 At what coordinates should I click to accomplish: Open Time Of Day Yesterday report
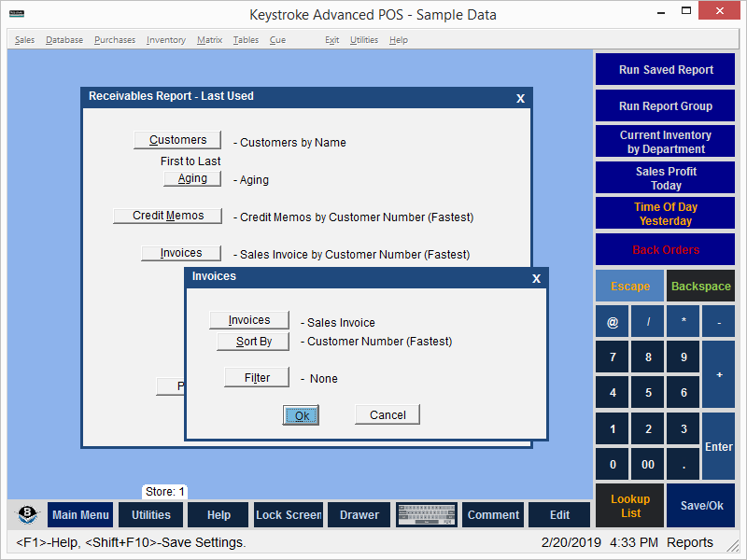666,214
